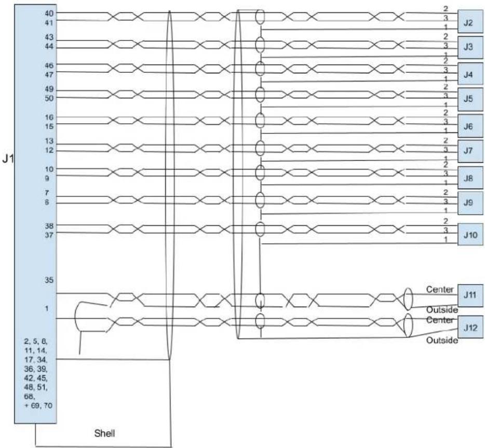Select the J7 connector box

(x=470, y=151)
